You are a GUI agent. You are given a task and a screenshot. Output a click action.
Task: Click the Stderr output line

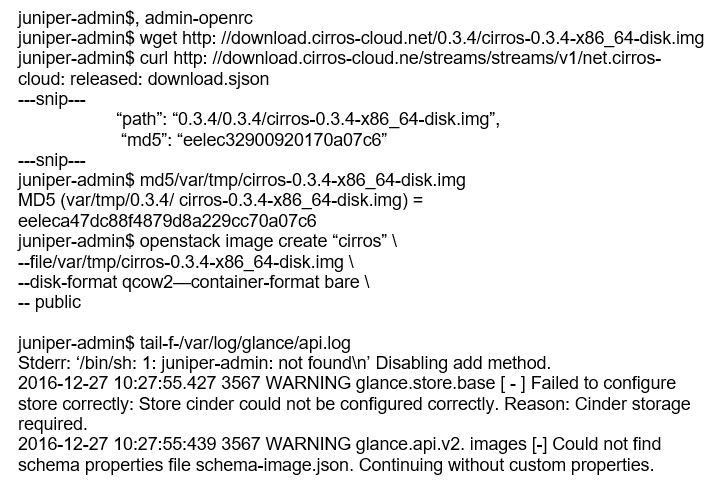click(284, 362)
